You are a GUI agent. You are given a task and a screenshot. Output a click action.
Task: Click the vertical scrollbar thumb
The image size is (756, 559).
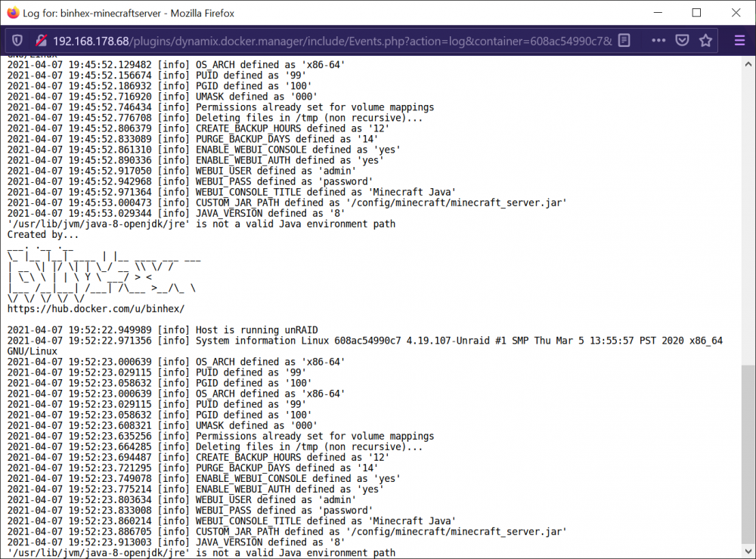pos(748,454)
